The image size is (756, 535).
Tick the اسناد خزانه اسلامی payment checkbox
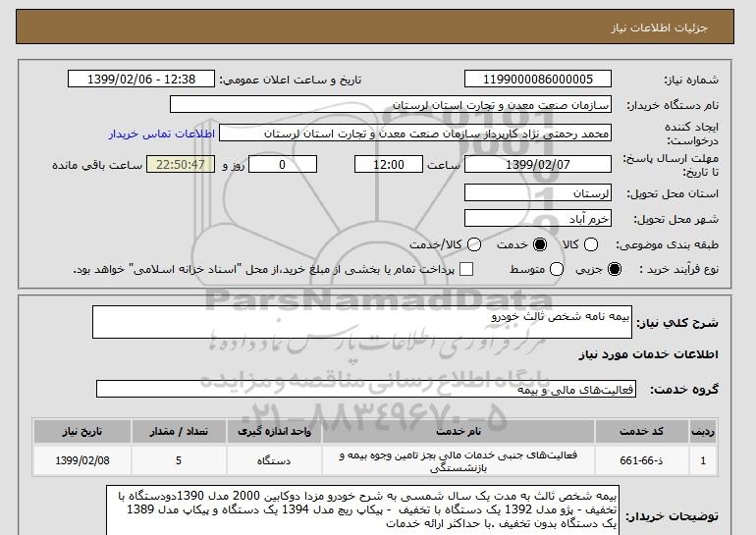point(466,269)
